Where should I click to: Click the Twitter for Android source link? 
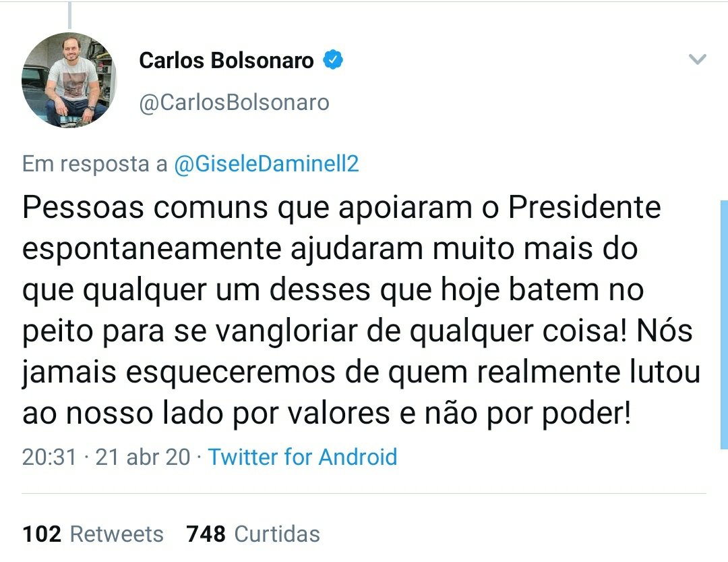[x=303, y=457]
